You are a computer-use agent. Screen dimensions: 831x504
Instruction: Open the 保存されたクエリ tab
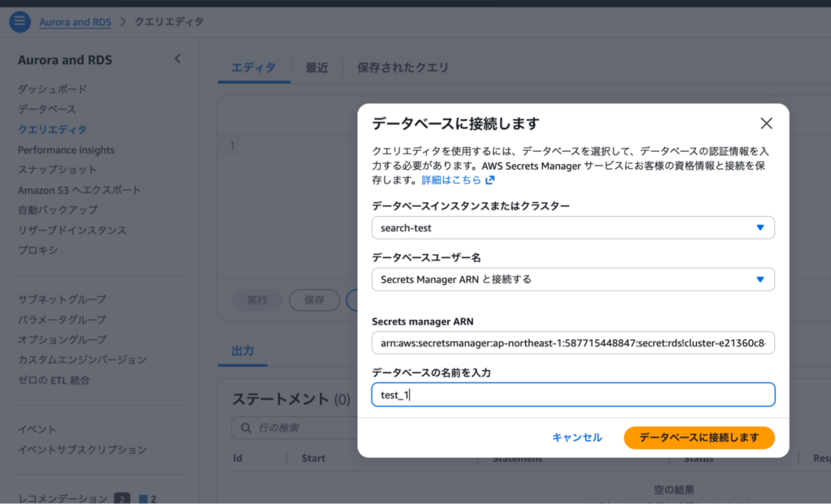(x=403, y=68)
